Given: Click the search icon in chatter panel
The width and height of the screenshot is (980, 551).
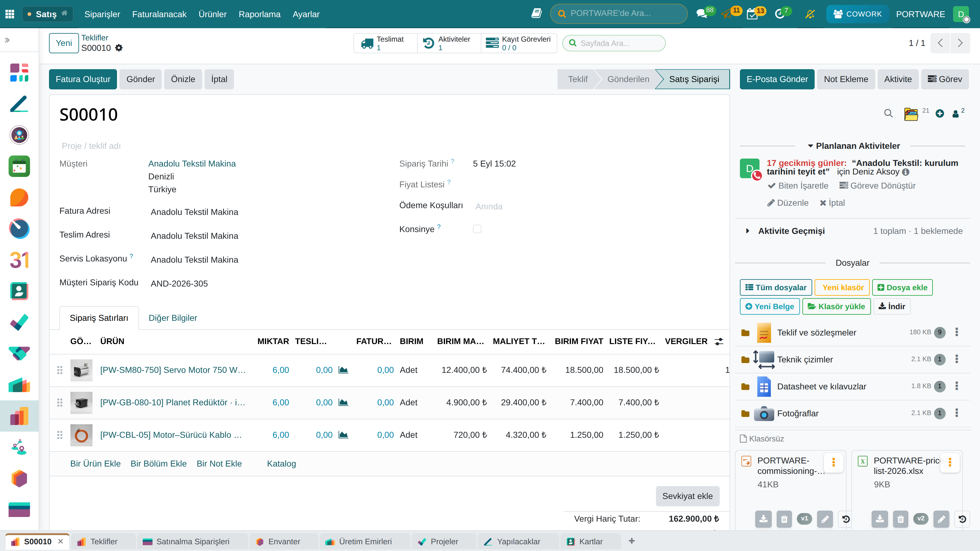Looking at the screenshot, I should pyautogui.click(x=888, y=113).
